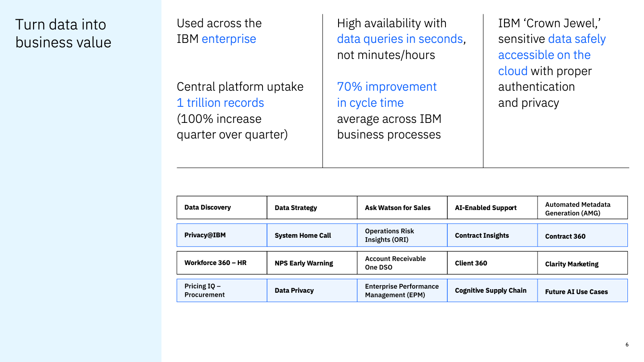Click '(100% increase' text line
The height and width of the screenshot is (362, 644).
pos(219,119)
